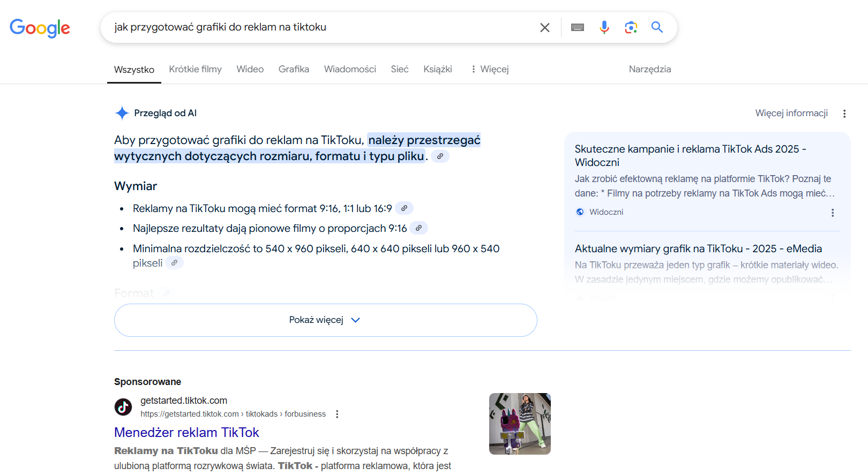Screen dimensions: 868x475
Task: Open Aktualne wymiary grafik na TikToku article
Action: tap(698, 248)
